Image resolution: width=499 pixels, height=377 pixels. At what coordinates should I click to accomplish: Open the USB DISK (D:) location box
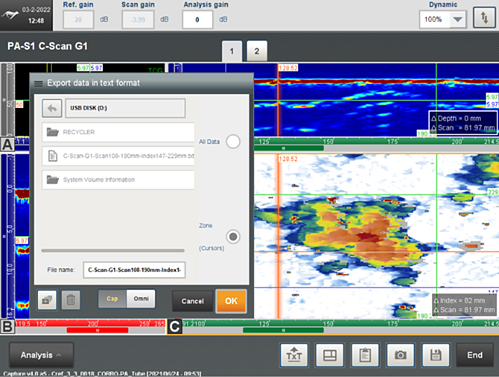(125, 108)
